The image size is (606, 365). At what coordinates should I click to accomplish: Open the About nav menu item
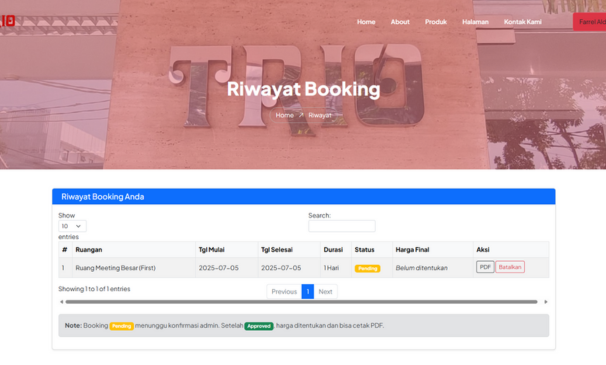[x=400, y=22]
